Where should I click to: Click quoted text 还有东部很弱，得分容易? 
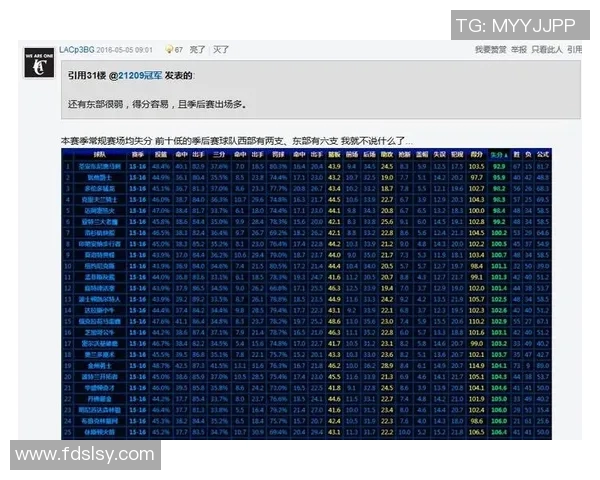[118, 104]
